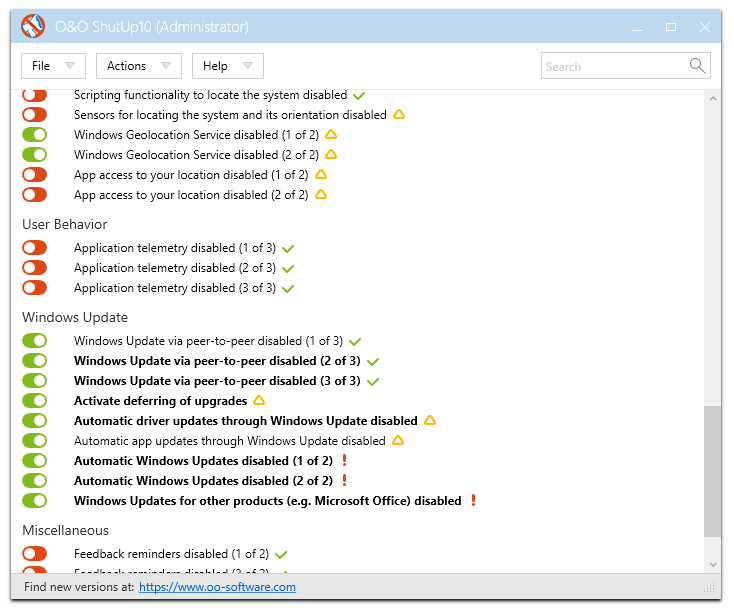Image resolution: width=734 pixels, height=610 pixels.
Task: Select 'Activate deferring of upgrades' text
Action: [161, 401]
